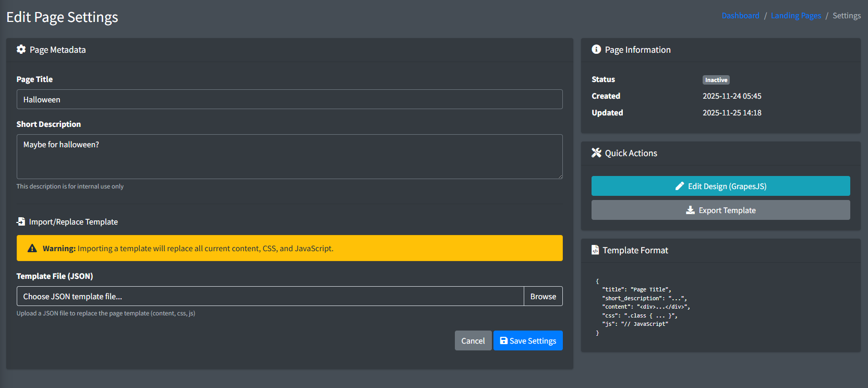This screenshot has height=388, width=868.
Task: Browse for a JSON template file
Action: click(543, 297)
